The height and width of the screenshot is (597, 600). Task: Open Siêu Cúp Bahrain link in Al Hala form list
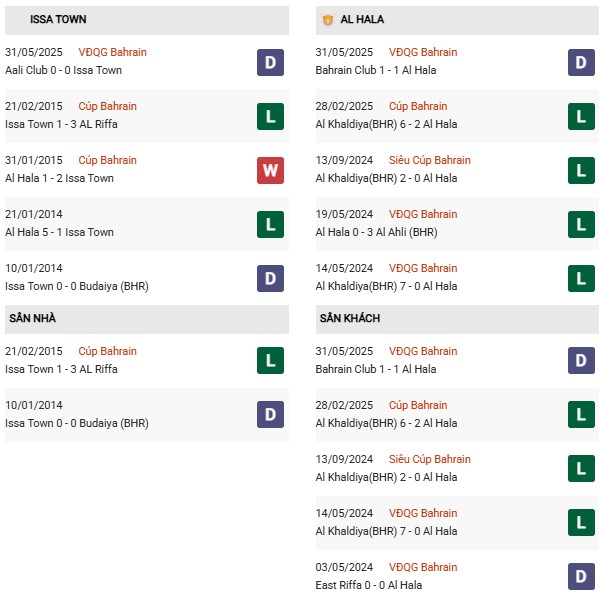pos(430,160)
